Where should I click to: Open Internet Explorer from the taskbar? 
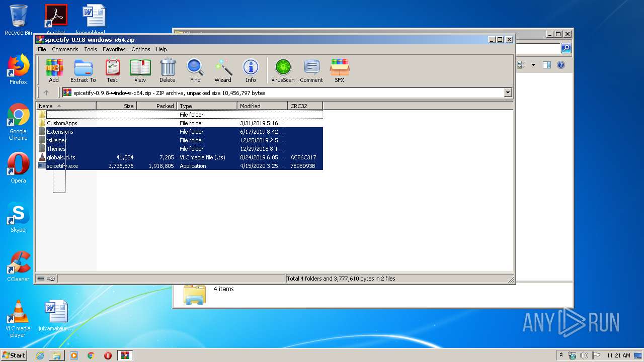[40, 355]
